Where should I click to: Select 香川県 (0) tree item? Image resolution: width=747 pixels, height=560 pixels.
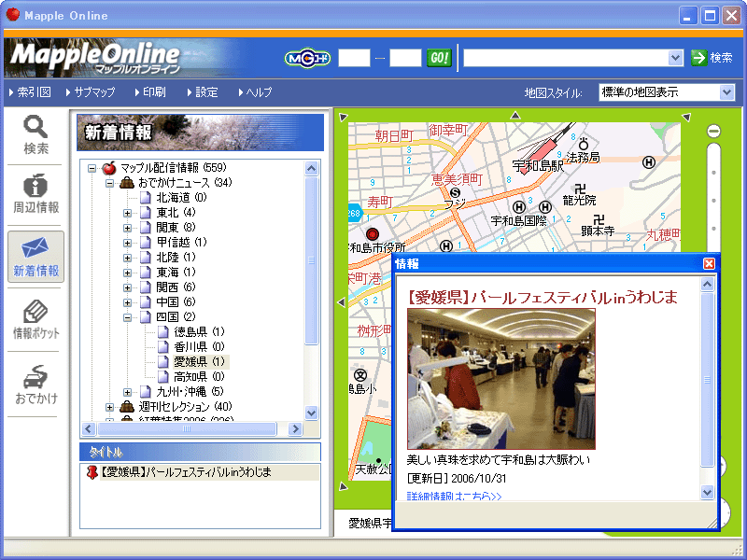[x=199, y=346]
